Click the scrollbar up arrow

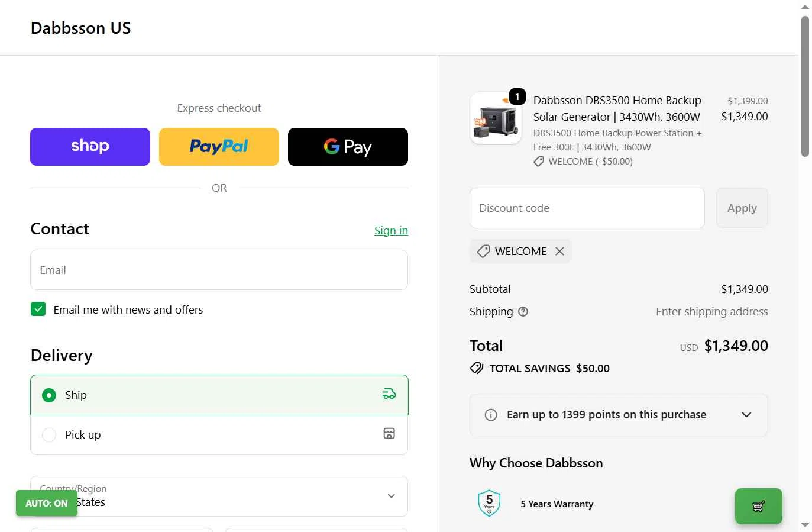805,7
